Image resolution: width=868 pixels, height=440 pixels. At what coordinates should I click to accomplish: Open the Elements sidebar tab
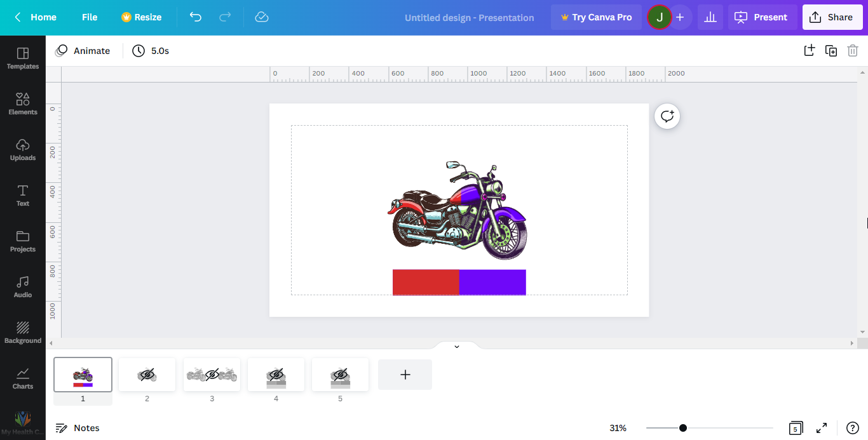(23, 103)
